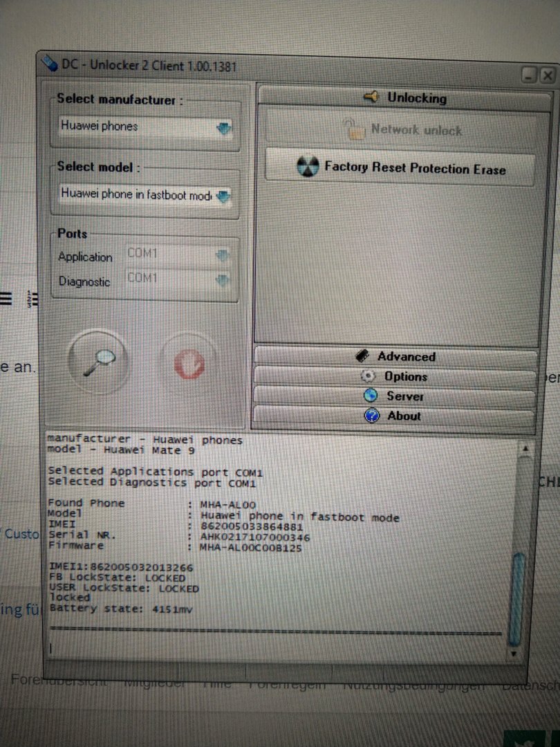Stop the operation with the red button
Screen dimensions: 560x747
pyautogui.click(x=189, y=364)
